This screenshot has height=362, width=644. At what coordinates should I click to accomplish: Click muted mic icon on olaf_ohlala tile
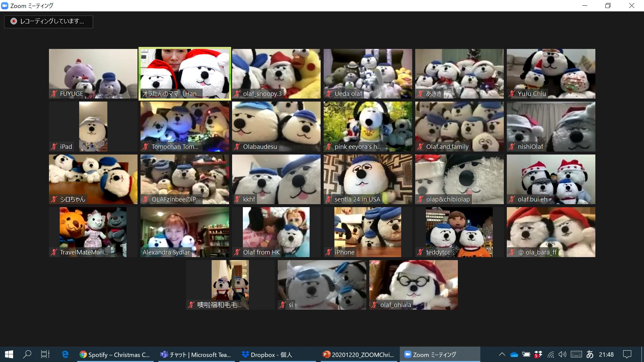point(374,305)
